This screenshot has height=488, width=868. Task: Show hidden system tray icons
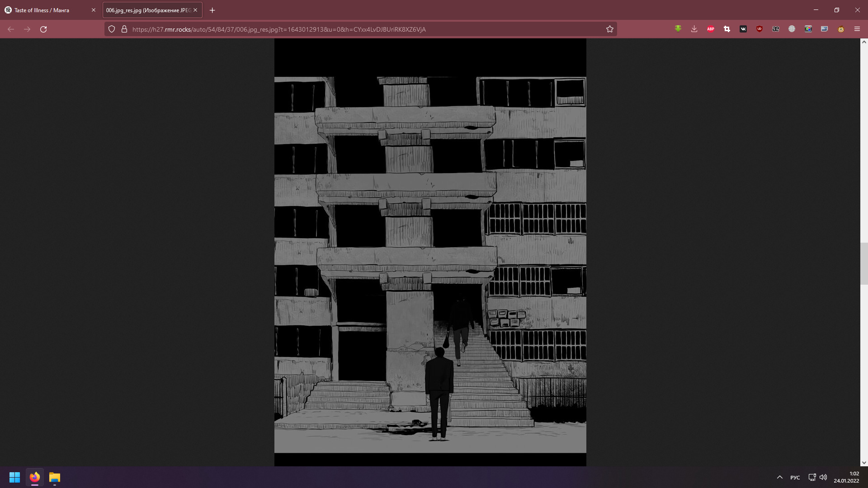pyautogui.click(x=779, y=477)
